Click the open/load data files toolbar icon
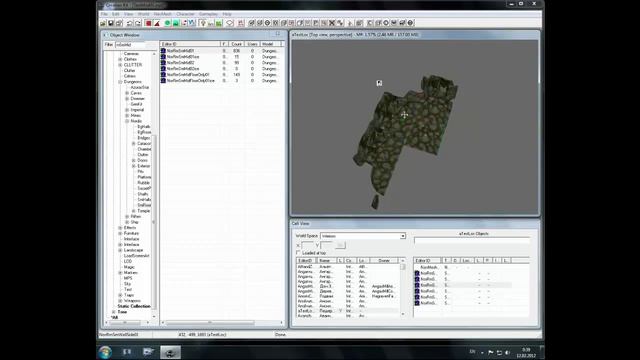The image size is (640, 360). tap(103, 23)
